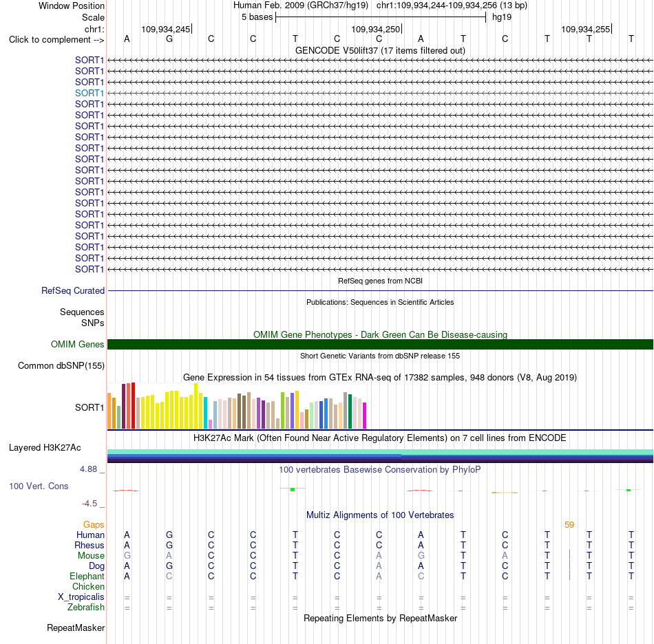The height and width of the screenshot is (644, 654).
Task: Click the "chr1:" base position label
Action: [x=94, y=29]
